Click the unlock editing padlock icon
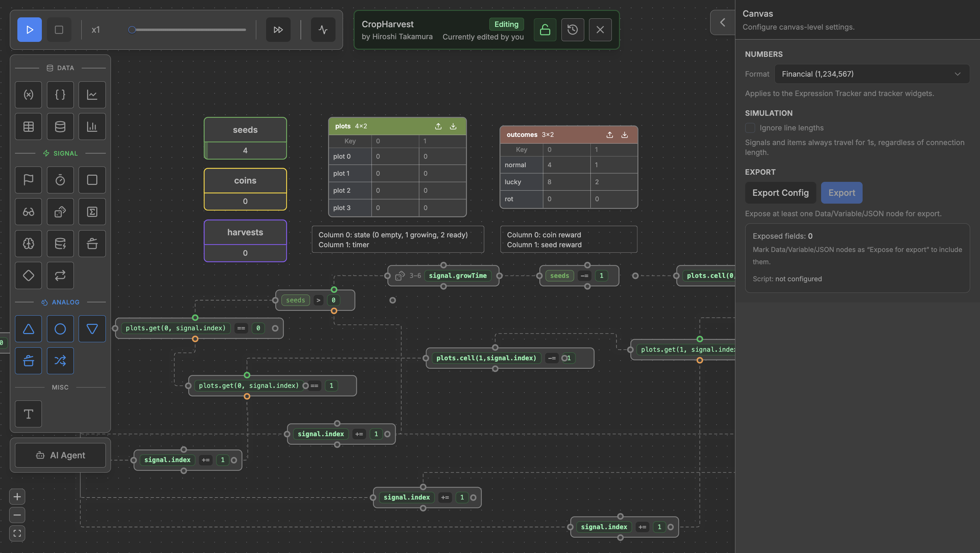The width and height of the screenshot is (980, 553). 545,30
